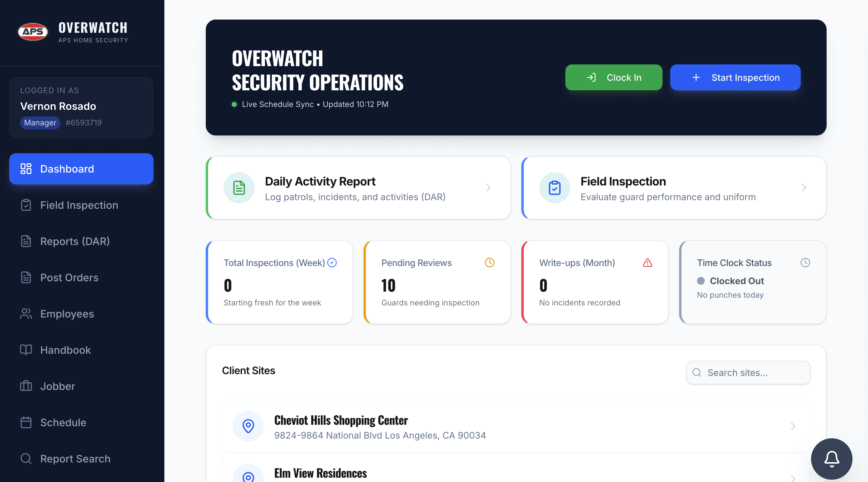Viewport: 868px width, 482px height.
Task: Open Reports (DAR) in the sidebar
Action: [x=75, y=241]
